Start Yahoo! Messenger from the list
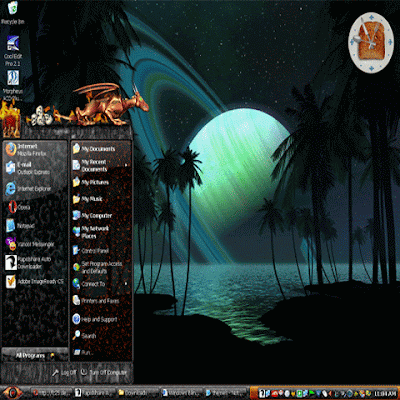This screenshot has width=400, height=400. point(35,244)
